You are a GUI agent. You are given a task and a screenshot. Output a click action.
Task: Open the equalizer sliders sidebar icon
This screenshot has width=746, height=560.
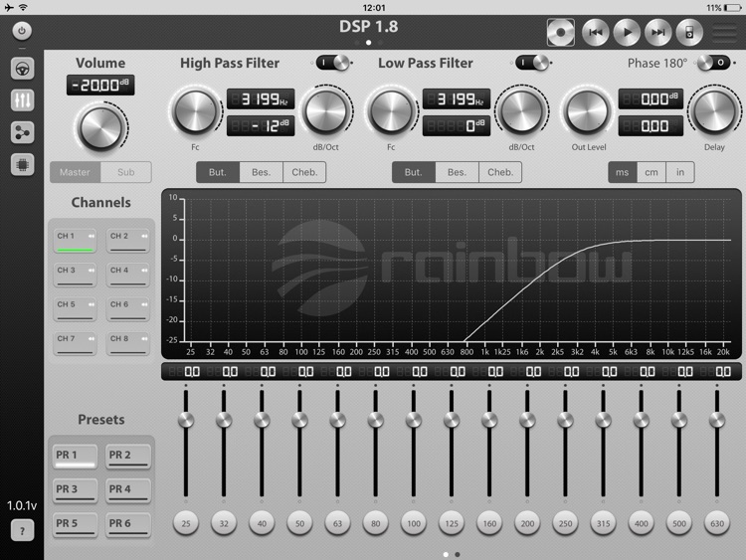(x=22, y=100)
